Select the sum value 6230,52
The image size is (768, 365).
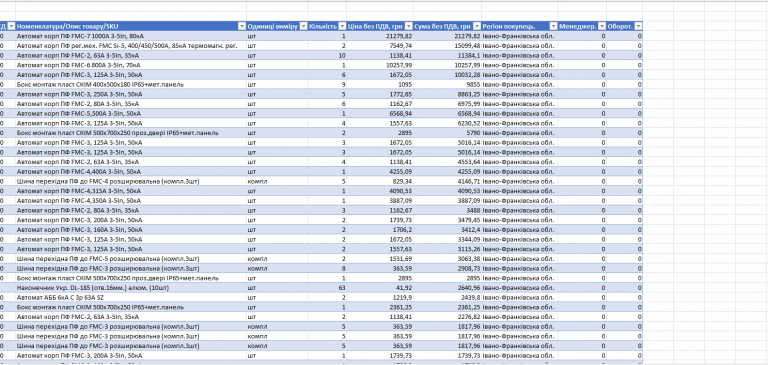447,123
